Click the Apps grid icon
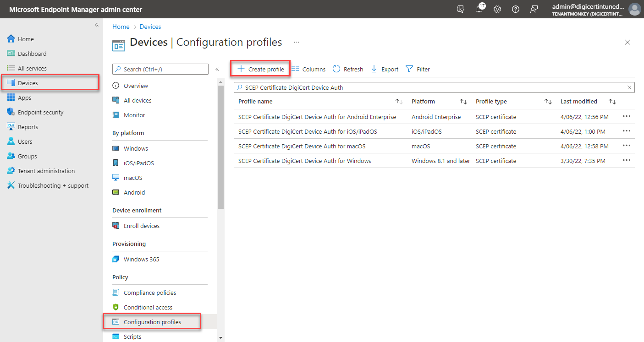 11,98
